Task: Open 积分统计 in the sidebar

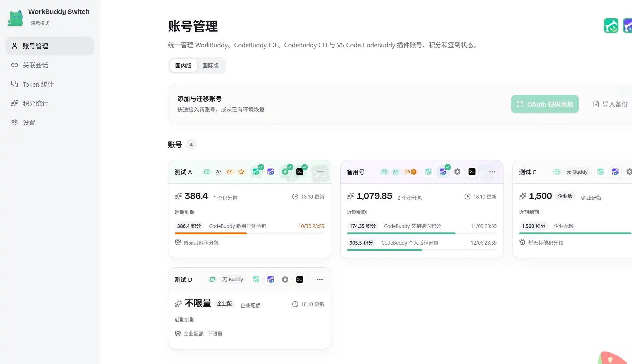Action: 50,103
